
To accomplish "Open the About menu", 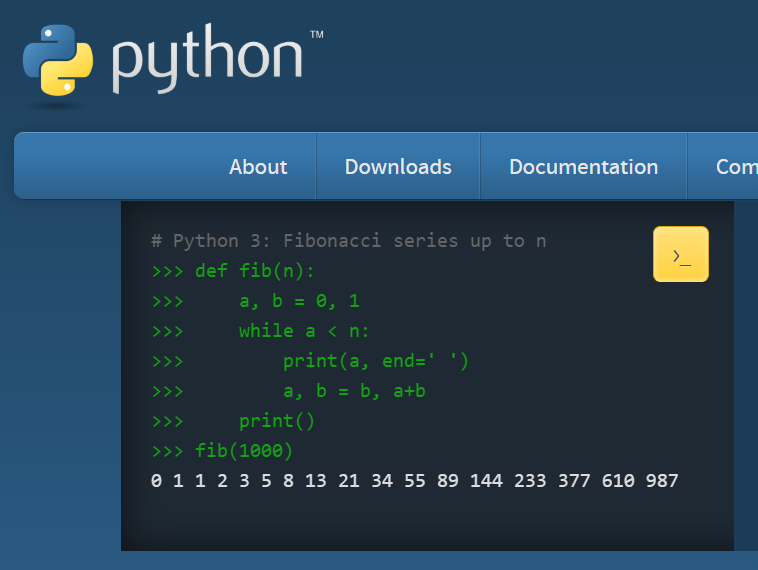I will pyautogui.click(x=258, y=167).
